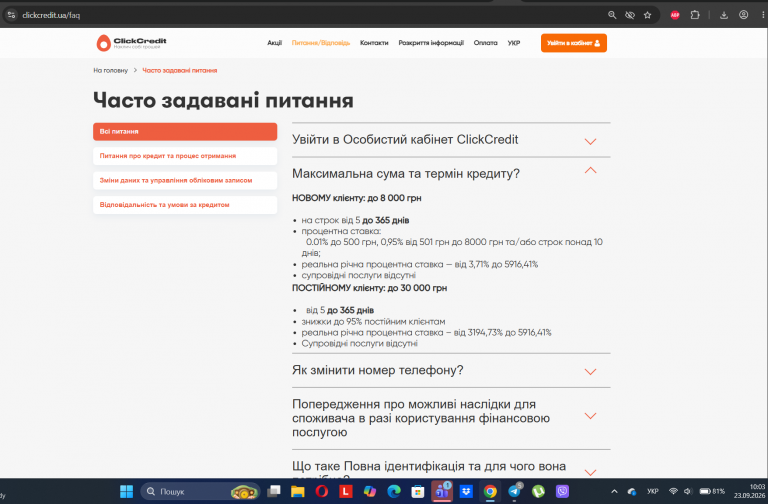Click the OneDrive cloud tray icon
Viewport: 768px width, 504px height.
pos(632,491)
